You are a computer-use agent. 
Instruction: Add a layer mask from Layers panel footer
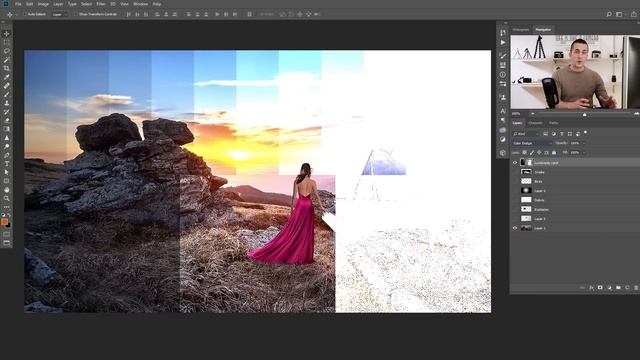point(600,288)
